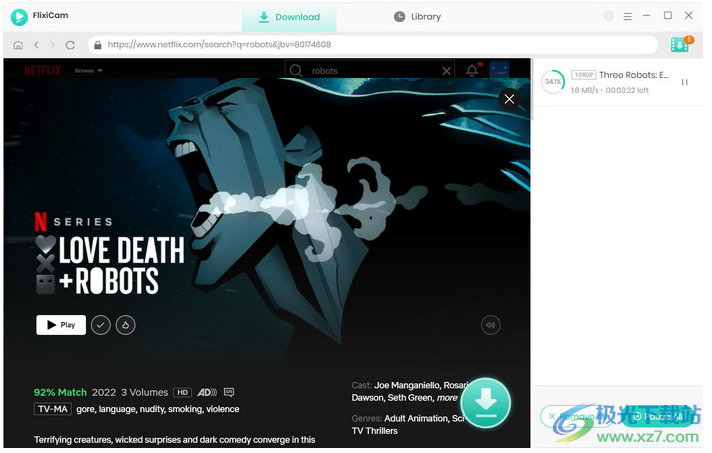This screenshot has height=453, width=712.
Task: Go to browser home page
Action: tap(18, 45)
